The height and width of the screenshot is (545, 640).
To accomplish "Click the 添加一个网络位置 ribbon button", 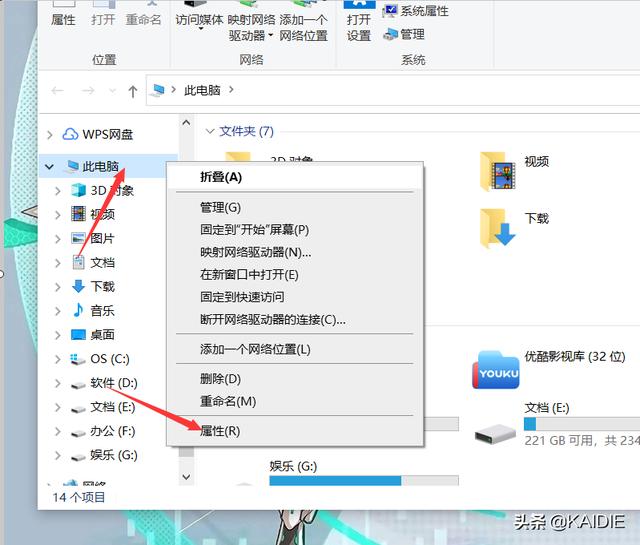I will coord(303,22).
